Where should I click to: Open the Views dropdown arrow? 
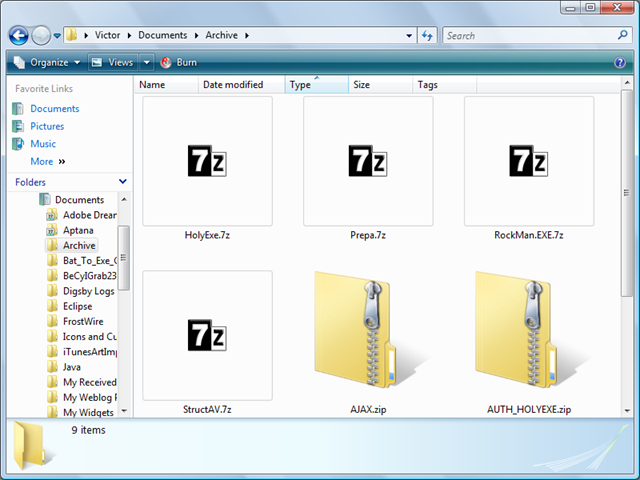tap(147, 62)
